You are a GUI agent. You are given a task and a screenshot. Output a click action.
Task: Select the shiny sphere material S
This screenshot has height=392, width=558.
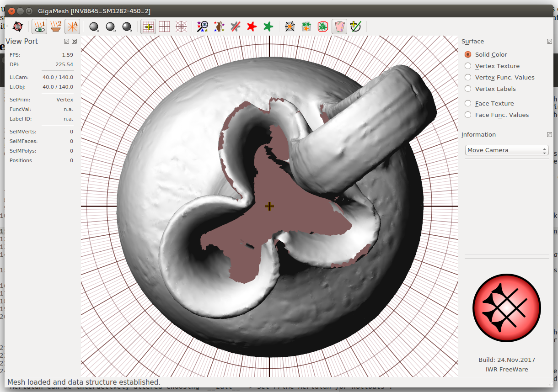tap(127, 26)
